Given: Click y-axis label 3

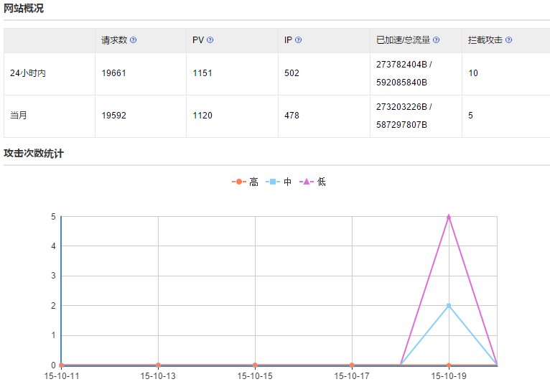Looking at the screenshot, I should pos(53,276).
